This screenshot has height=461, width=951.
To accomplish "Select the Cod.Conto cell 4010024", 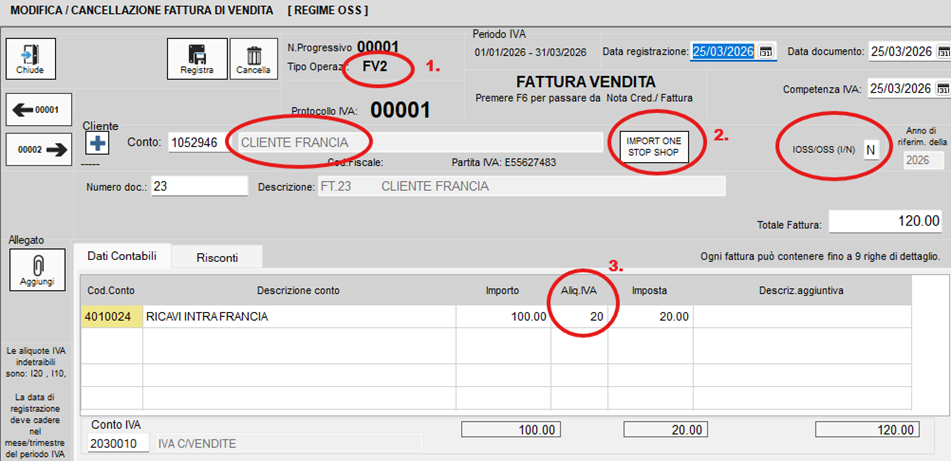I will pyautogui.click(x=111, y=317).
